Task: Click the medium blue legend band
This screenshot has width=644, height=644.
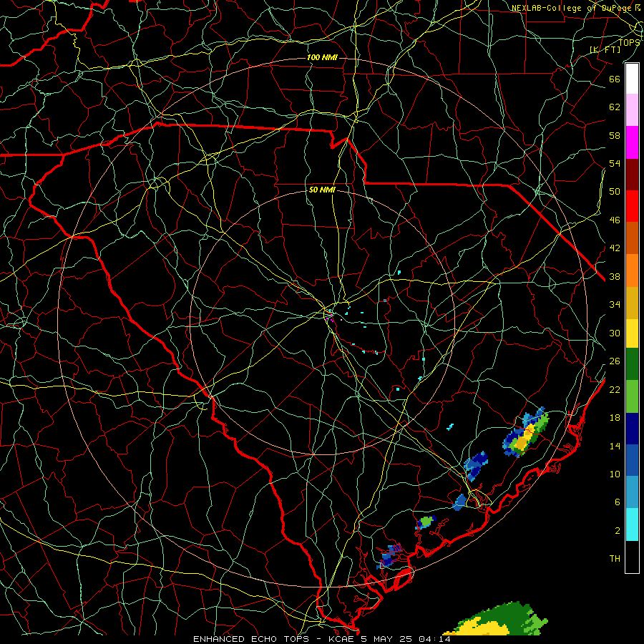Action: click(632, 460)
